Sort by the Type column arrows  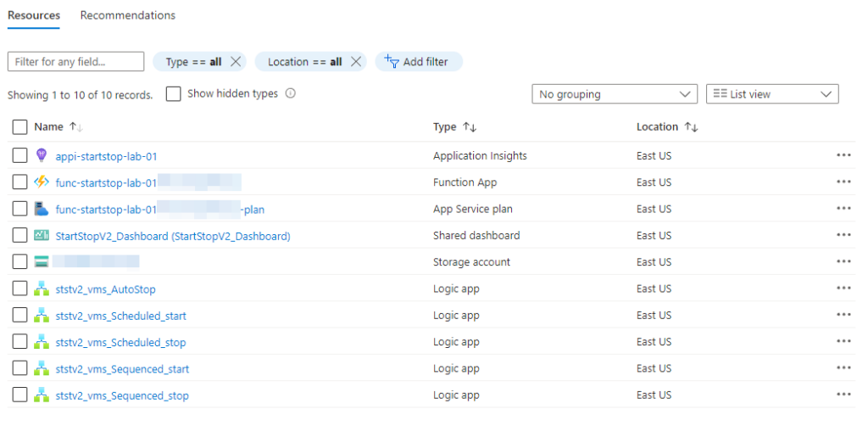[x=470, y=126]
